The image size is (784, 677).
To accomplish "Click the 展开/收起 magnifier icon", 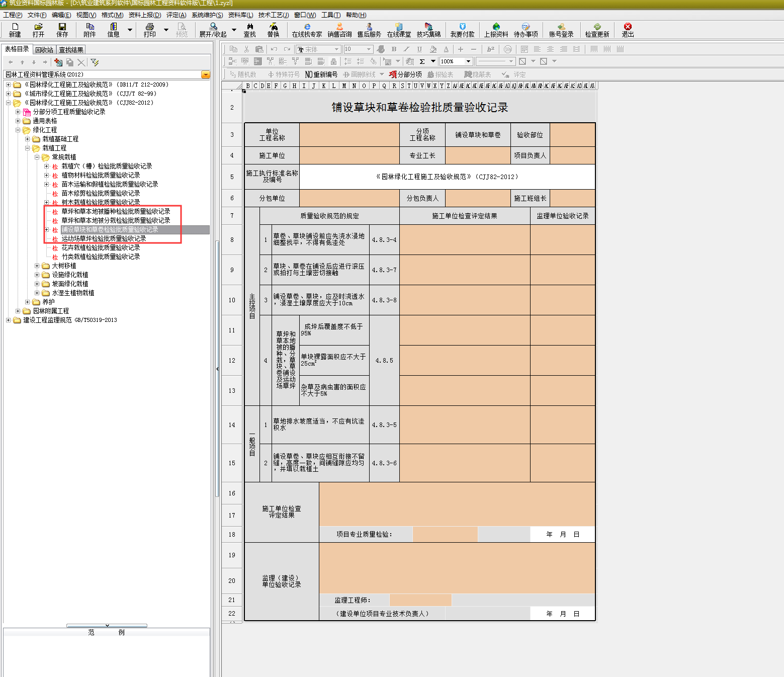I will click(213, 30).
